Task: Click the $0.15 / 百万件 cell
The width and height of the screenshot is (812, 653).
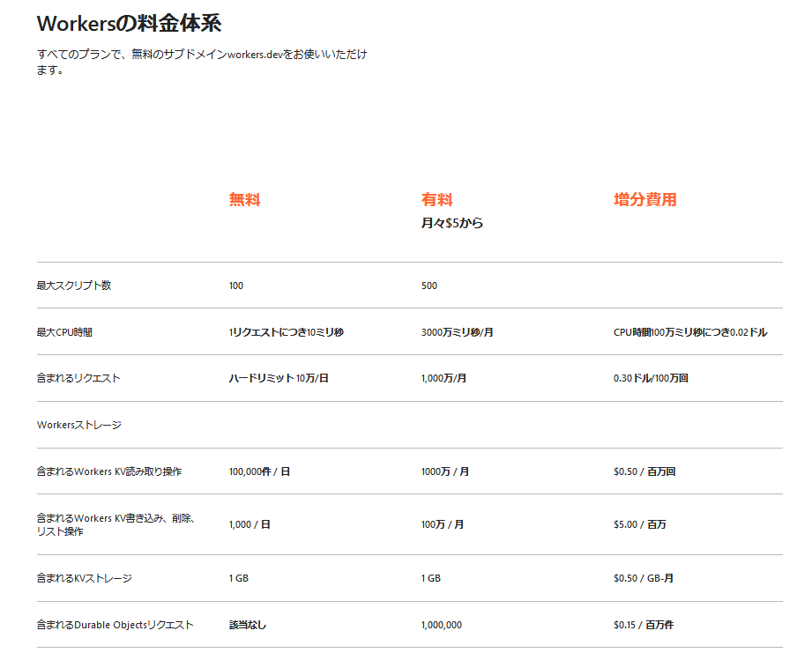Action: click(644, 625)
